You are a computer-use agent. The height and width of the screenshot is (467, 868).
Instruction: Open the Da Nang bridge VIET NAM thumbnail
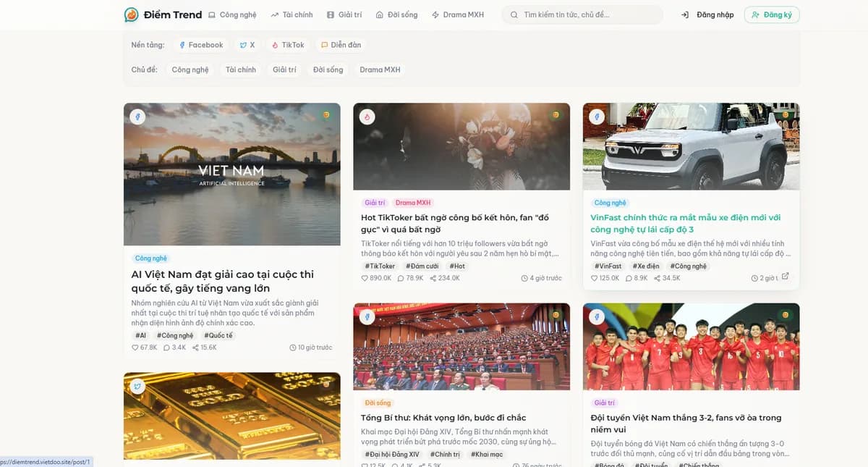pyautogui.click(x=232, y=174)
